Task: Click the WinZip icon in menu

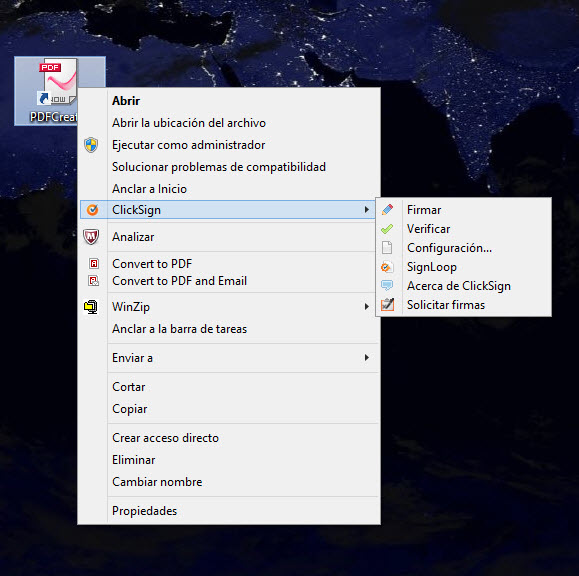Action: point(91,307)
